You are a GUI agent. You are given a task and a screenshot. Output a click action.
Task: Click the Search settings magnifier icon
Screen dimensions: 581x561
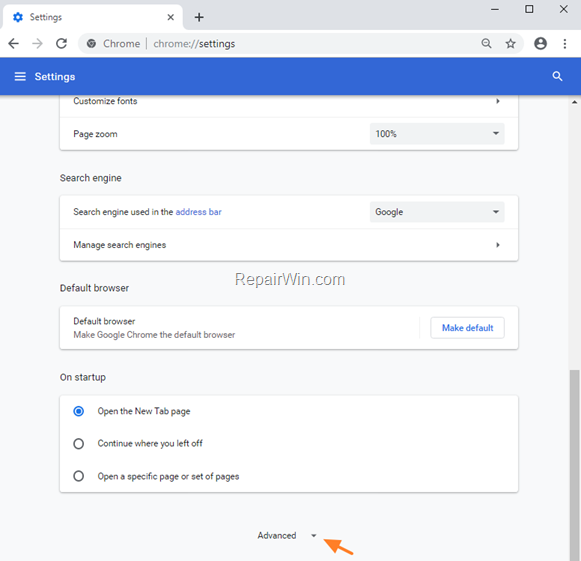click(x=557, y=76)
